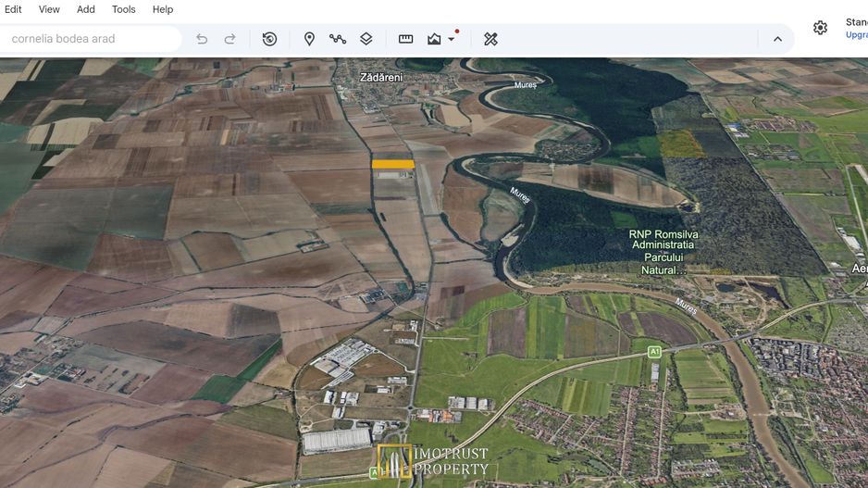Screen dimensions: 868x488
Task: Click the map style image icon
Action: 434,39
